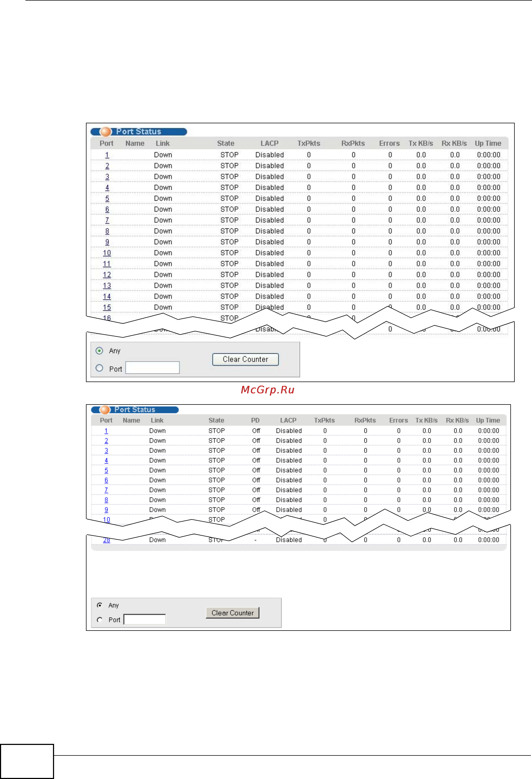Viewport: 532px width, 779px height.
Task: Open port 1 link in lower PD table
Action: (106, 431)
